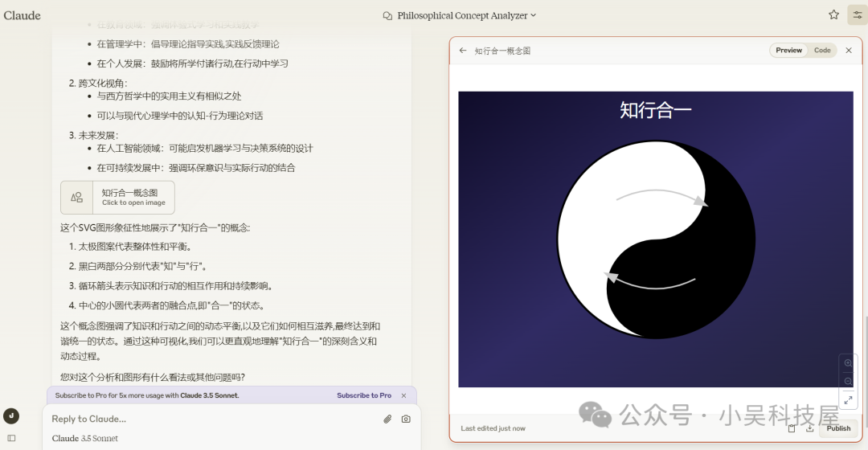Viewport: 868px width, 450px height.
Task: Publish the artifact
Action: pyautogui.click(x=838, y=428)
